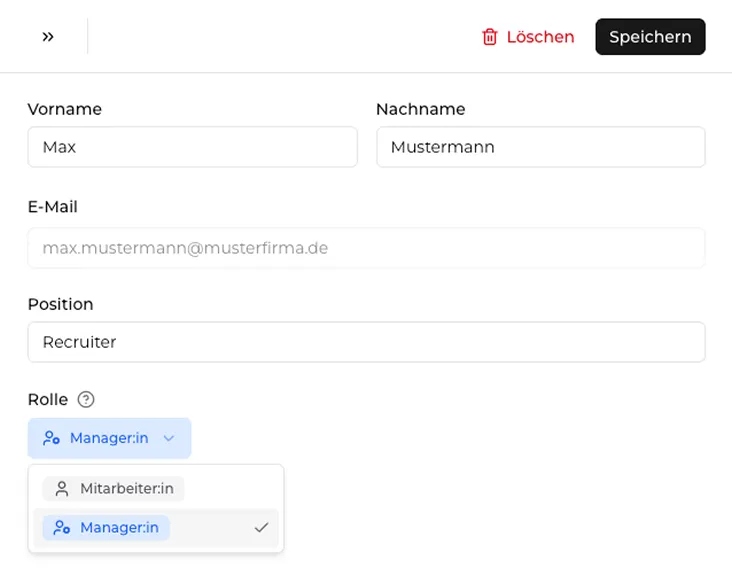Click the checkmark next to the selected Manager:in option
This screenshot has width=732, height=572.
261,528
